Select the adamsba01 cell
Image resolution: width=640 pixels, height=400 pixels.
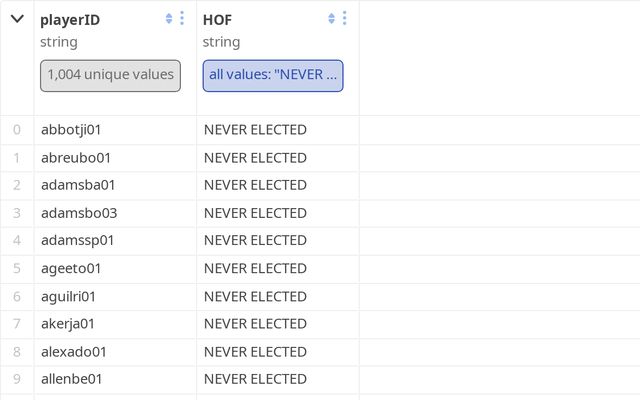[x=78, y=185]
